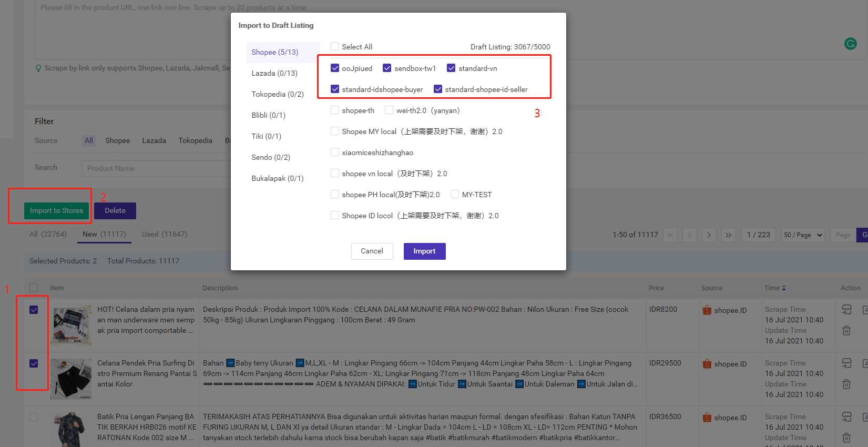The height and width of the screenshot is (447, 868).
Task: Select Blibli (0/1) channel tab
Action: point(283,116)
